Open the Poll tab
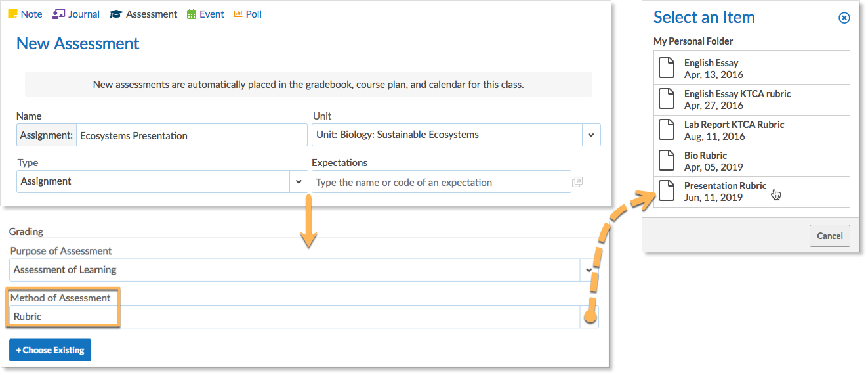 pos(247,14)
